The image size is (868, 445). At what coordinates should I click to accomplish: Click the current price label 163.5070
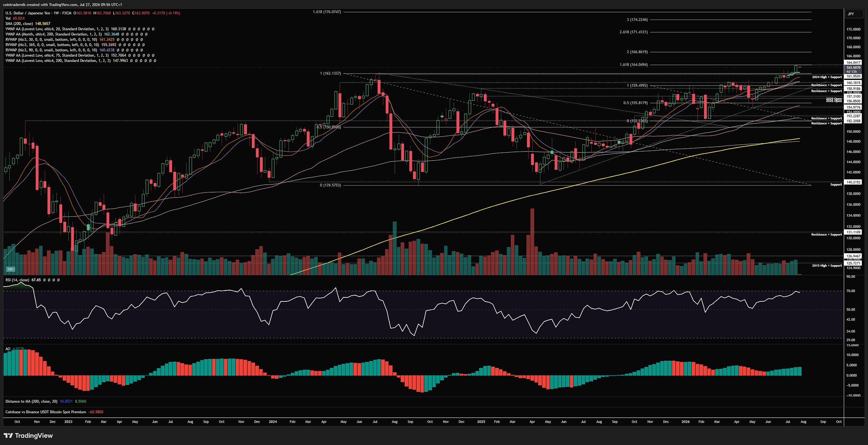tap(853, 68)
